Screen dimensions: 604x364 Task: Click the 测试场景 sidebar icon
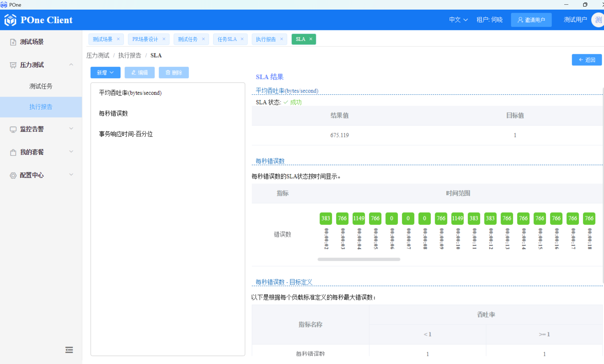13,42
